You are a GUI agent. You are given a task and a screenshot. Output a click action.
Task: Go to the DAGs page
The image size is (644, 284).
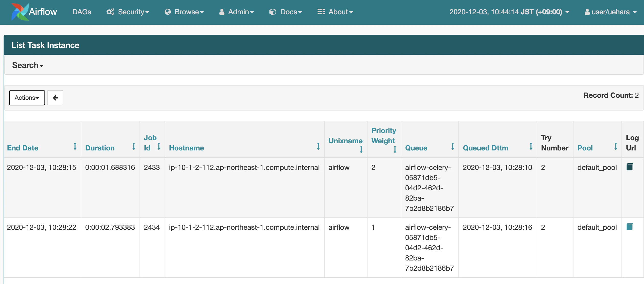pos(82,12)
